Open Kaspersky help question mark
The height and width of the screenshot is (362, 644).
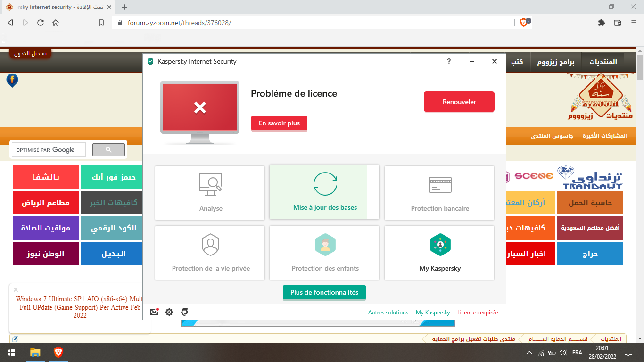[449, 61]
